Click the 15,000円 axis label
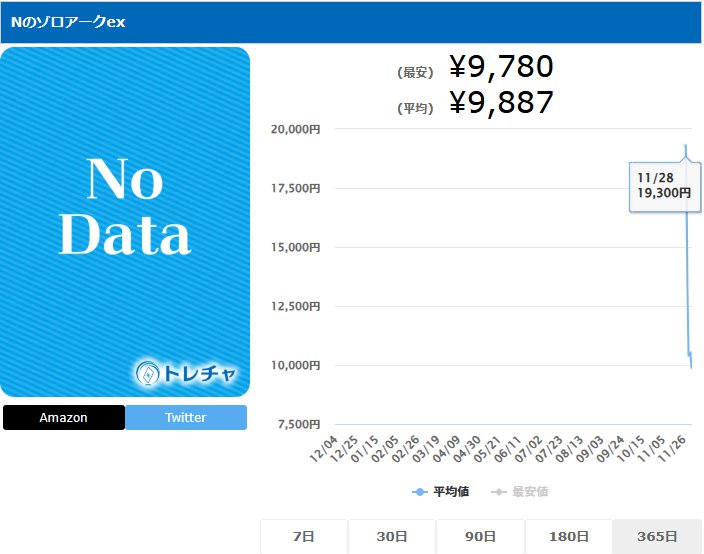 (295, 247)
